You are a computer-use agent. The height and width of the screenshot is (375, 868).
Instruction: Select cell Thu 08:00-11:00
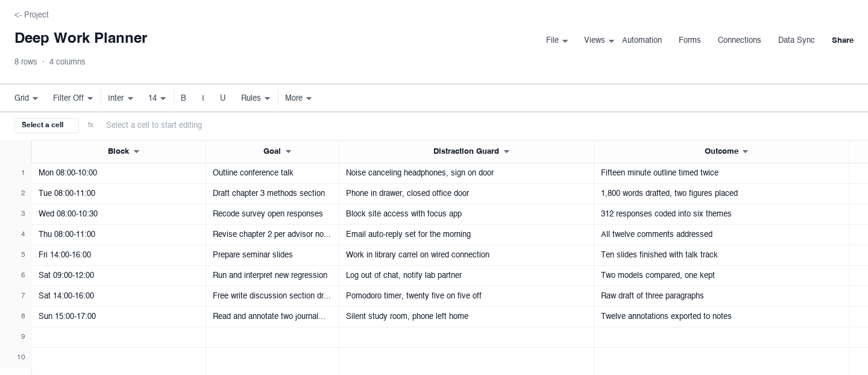[x=119, y=235]
